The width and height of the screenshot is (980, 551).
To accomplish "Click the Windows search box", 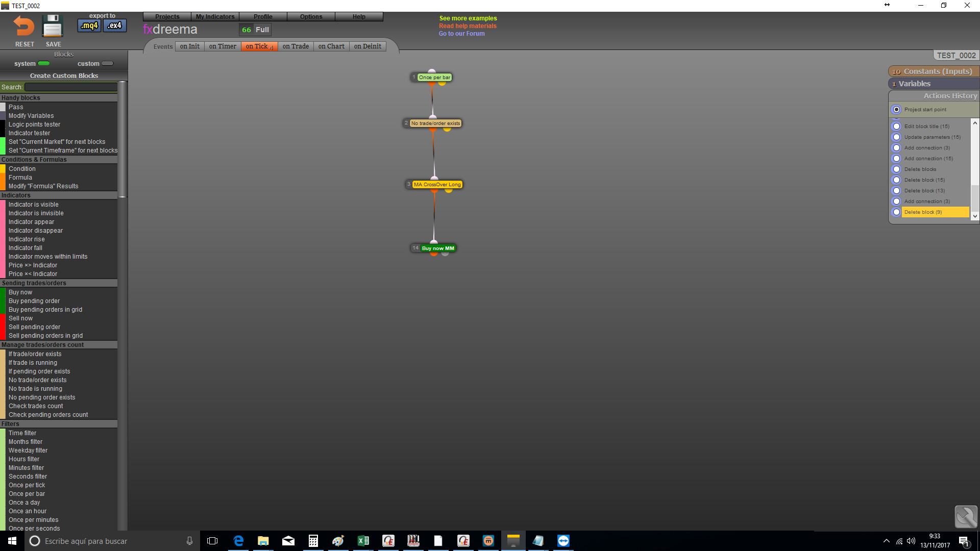I will pos(112,541).
